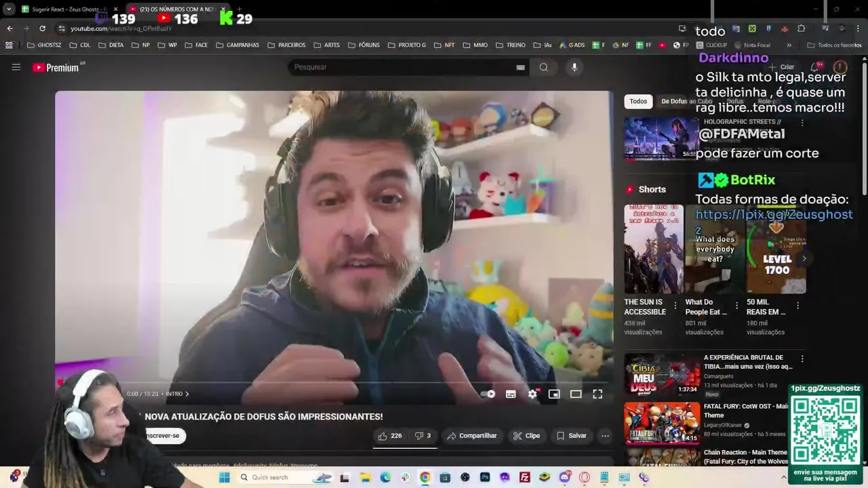Seek video using red progress bar

coord(334,382)
